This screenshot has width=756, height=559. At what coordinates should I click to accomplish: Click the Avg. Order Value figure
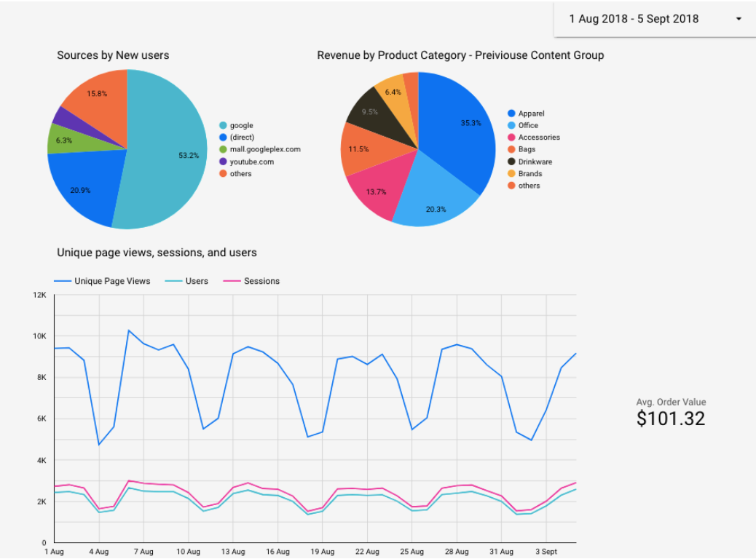point(671,418)
